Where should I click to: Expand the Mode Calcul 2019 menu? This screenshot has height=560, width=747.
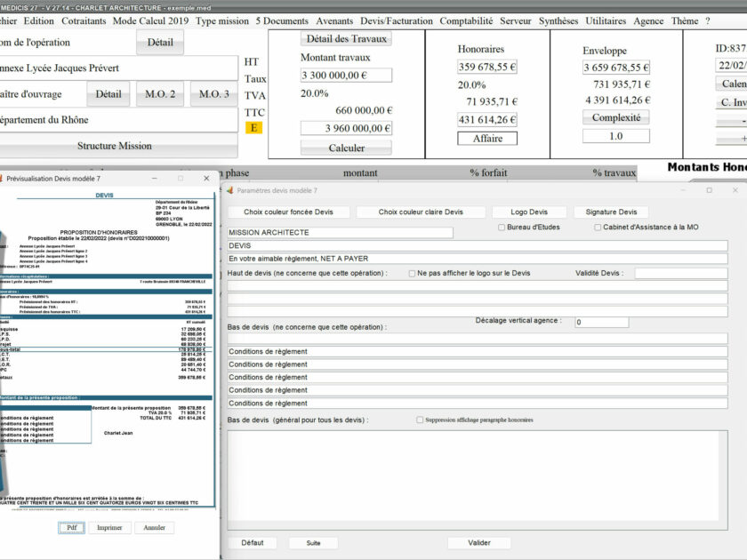pyautogui.click(x=151, y=20)
